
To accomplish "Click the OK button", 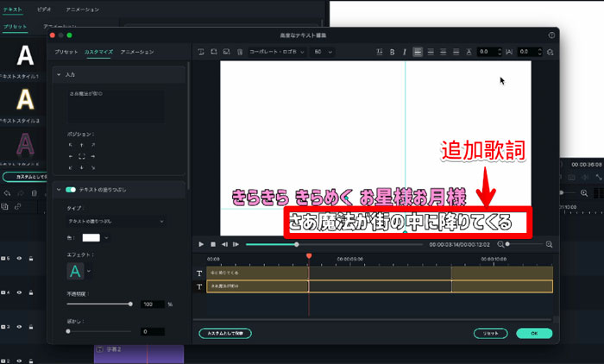I will point(533,333).
